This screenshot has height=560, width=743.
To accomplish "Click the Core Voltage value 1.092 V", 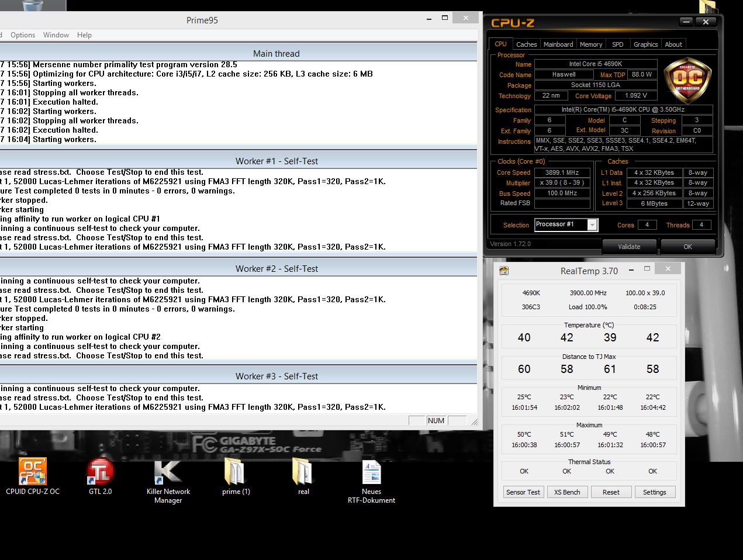I will point(635,96).
